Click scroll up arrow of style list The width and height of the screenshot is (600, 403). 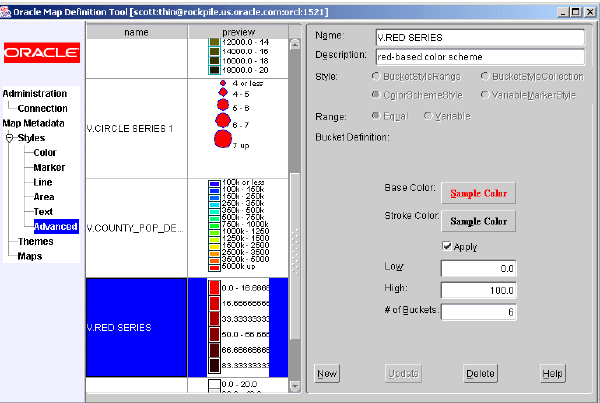[295, 44]
